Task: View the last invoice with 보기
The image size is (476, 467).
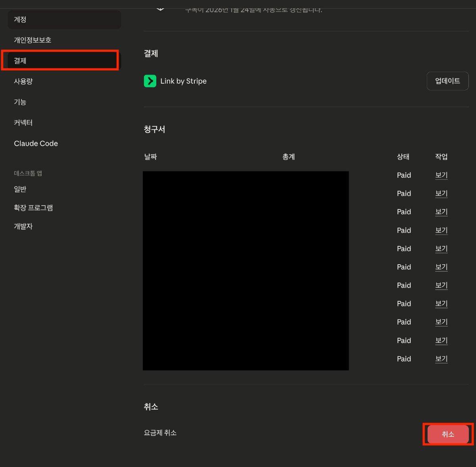Action: click(x=441, y=359)
